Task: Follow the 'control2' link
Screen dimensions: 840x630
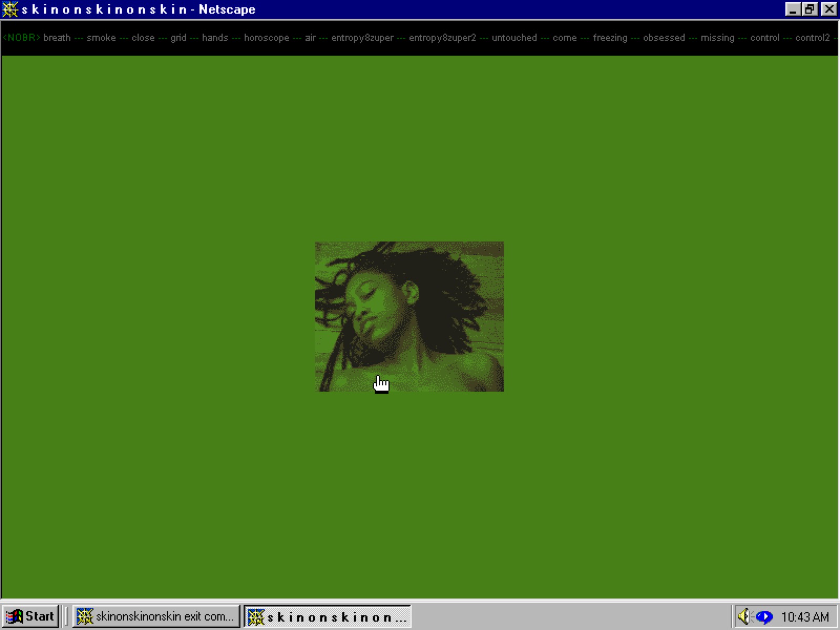Action: point(813,38)
